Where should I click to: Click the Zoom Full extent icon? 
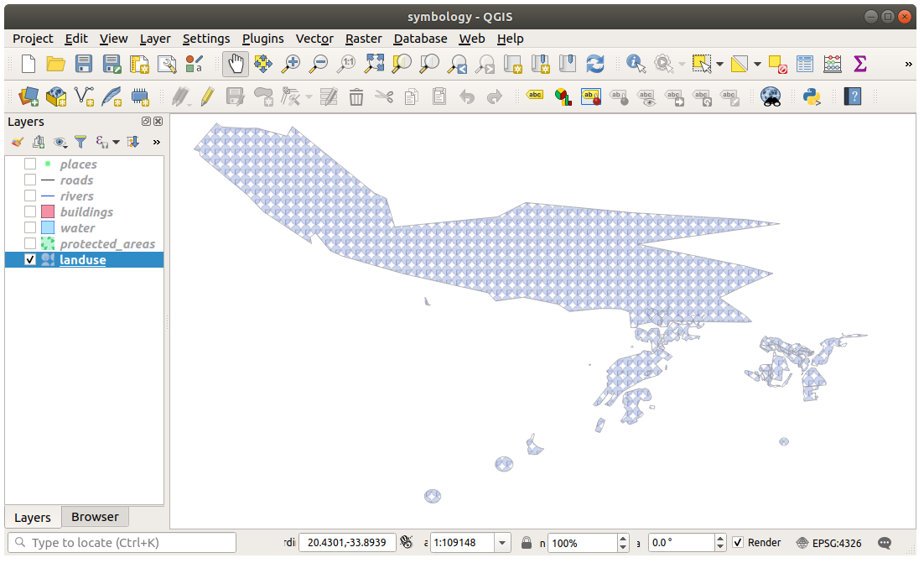tap(374, 64)
